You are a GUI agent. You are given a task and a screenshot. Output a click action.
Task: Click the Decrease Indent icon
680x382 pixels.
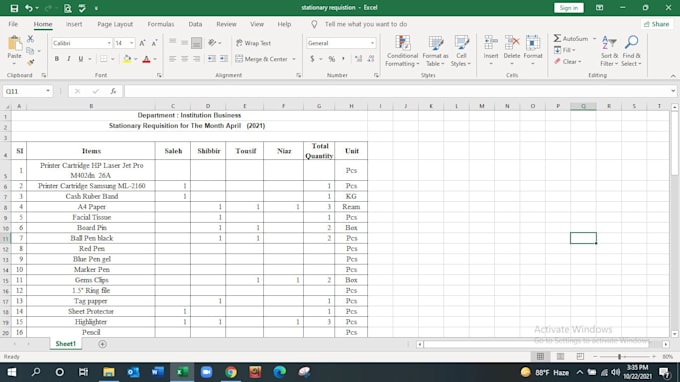[212, 59]
